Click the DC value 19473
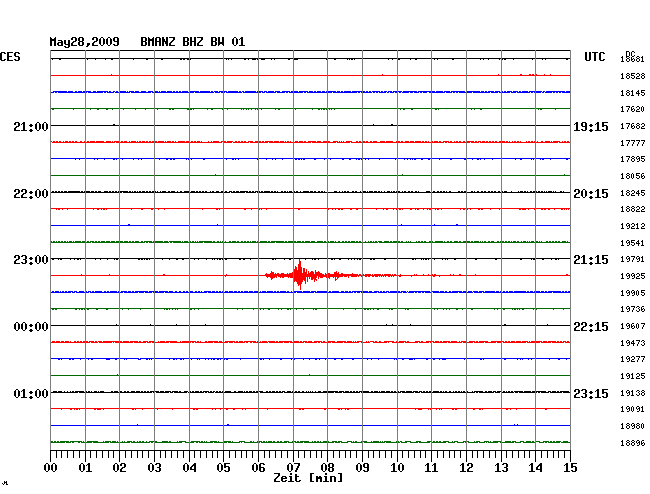 (x=633, y=343)
